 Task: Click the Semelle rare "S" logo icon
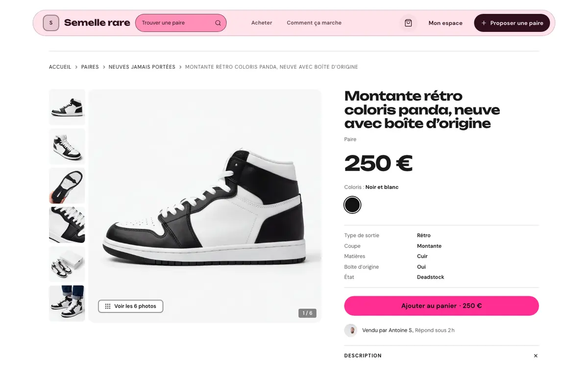pos(51,23)
